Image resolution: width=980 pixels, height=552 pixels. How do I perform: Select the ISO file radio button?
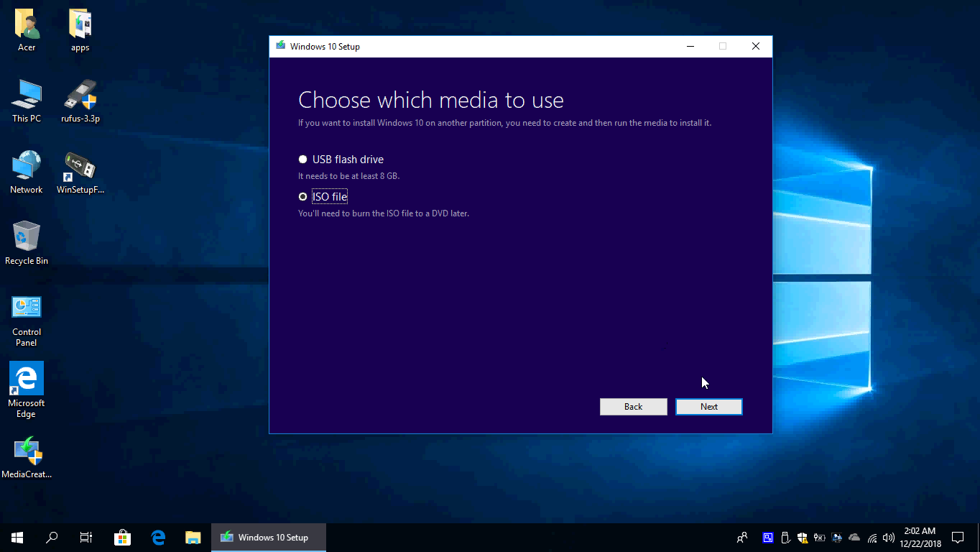(x=302, y=196)
